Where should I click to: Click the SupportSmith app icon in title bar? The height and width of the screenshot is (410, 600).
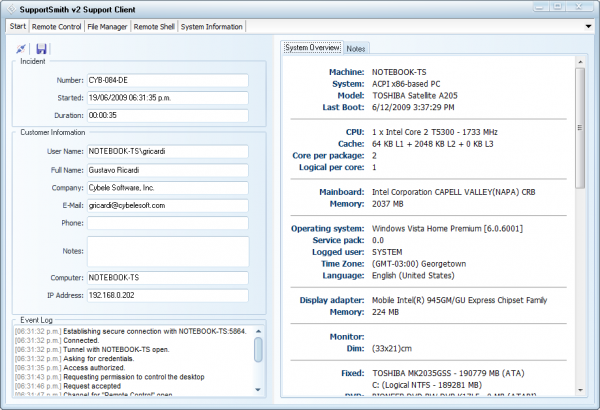point(10,9)
